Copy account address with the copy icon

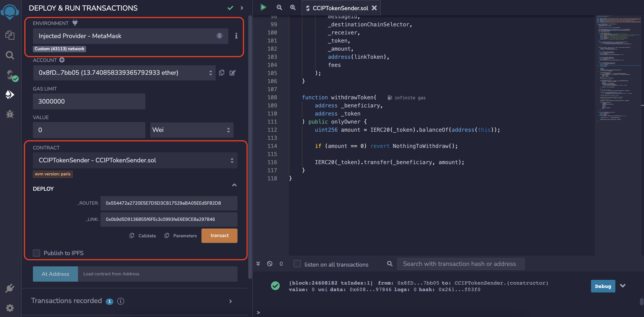point(222,73)
